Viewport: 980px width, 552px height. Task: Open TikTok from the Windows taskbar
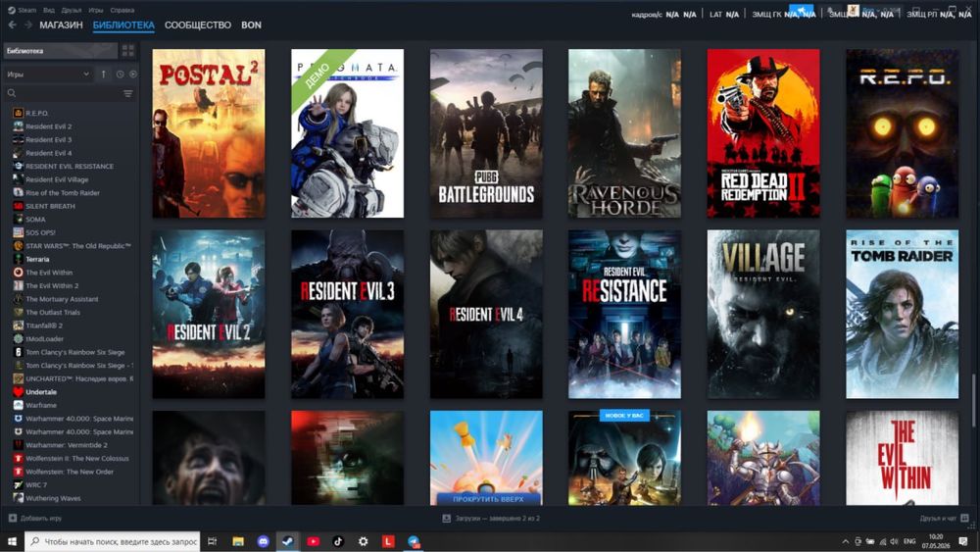click(338, 541)
